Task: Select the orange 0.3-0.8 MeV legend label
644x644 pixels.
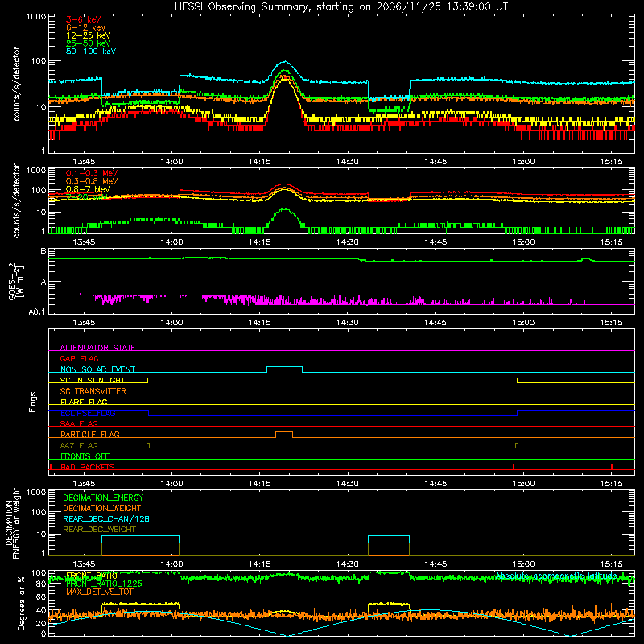Action: (x=92, y=181)
